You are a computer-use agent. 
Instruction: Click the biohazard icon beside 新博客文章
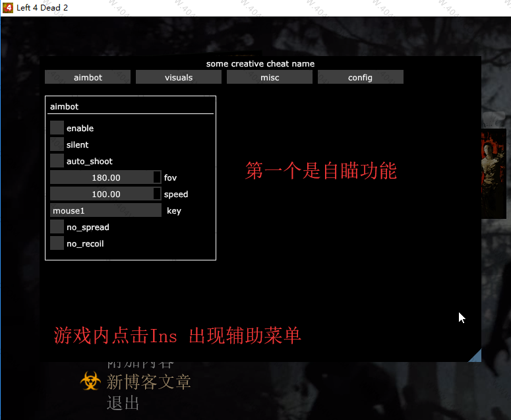click(x=90, y=382)
